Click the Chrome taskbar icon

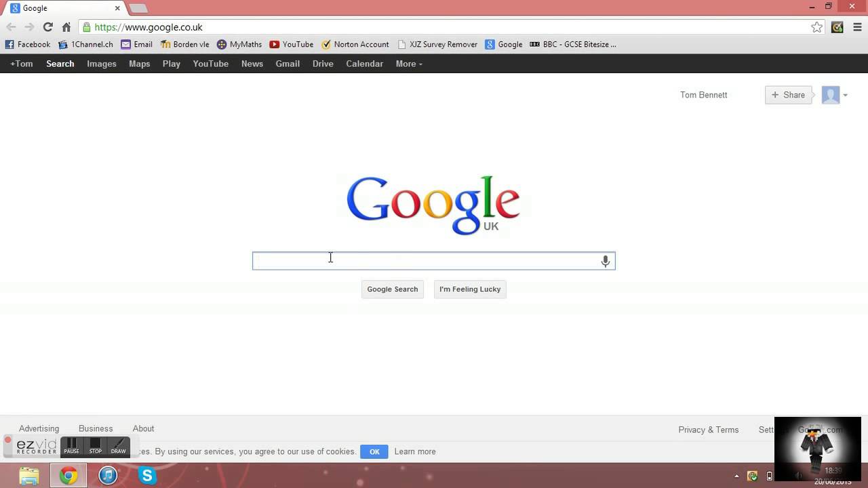[68, 476]
